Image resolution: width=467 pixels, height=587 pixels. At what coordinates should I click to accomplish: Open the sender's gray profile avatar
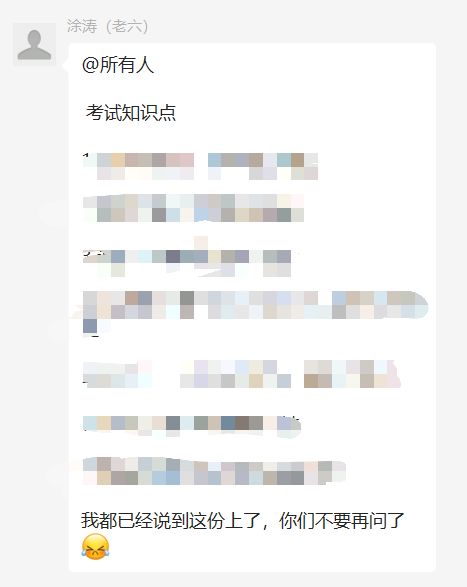34,44
